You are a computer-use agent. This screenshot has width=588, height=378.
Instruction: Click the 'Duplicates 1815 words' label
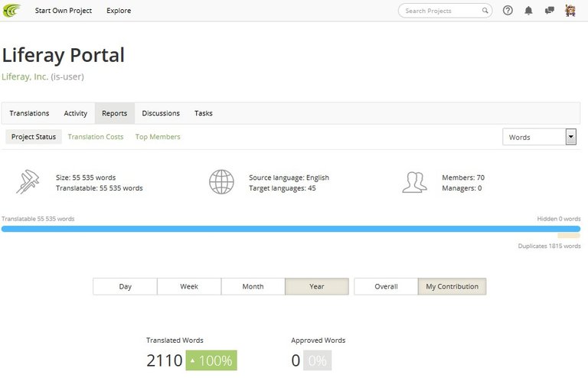point(550,246)
